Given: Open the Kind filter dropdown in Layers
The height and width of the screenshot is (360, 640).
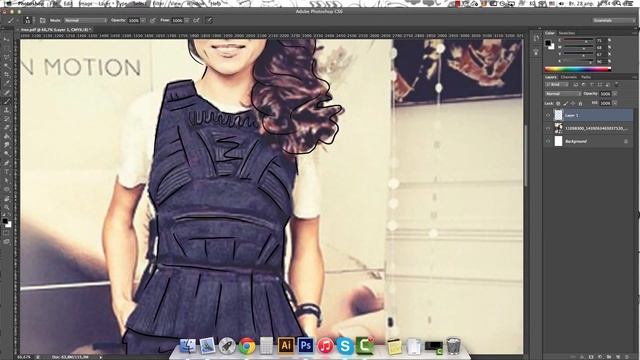Looking at the screenshot, I should 557,84.
